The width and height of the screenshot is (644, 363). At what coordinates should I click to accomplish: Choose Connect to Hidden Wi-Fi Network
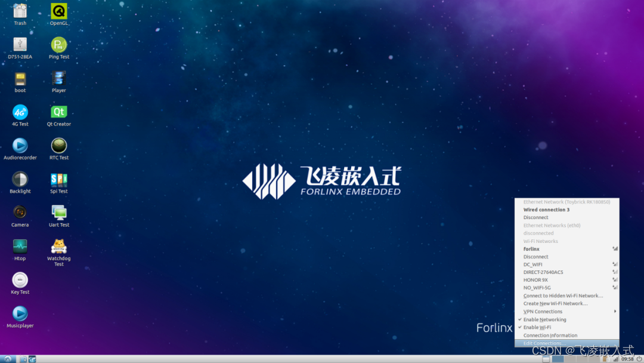coord(567,296)
